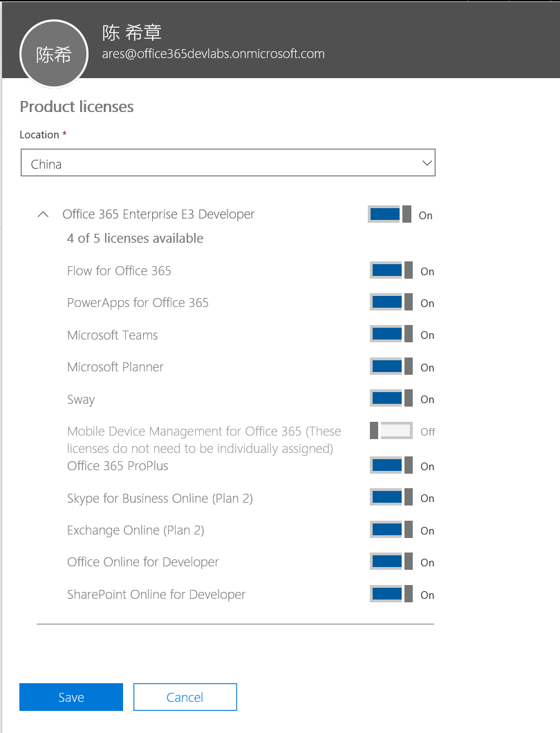Screen dimensions: 560x733
Task: Toggle the Sway license off
Action: point(387,398)
